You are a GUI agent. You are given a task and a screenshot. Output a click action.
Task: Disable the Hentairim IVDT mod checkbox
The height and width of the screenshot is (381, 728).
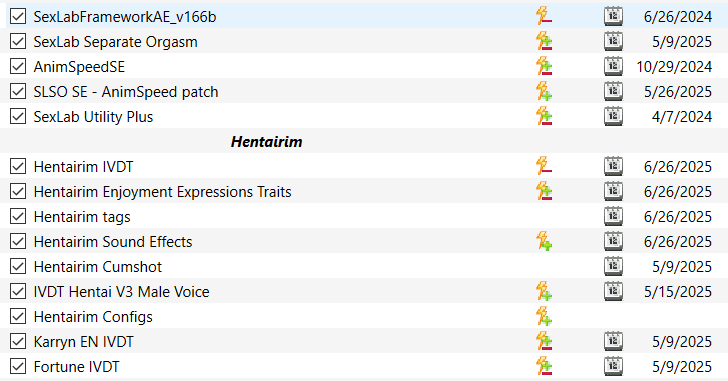pos(18,166)
